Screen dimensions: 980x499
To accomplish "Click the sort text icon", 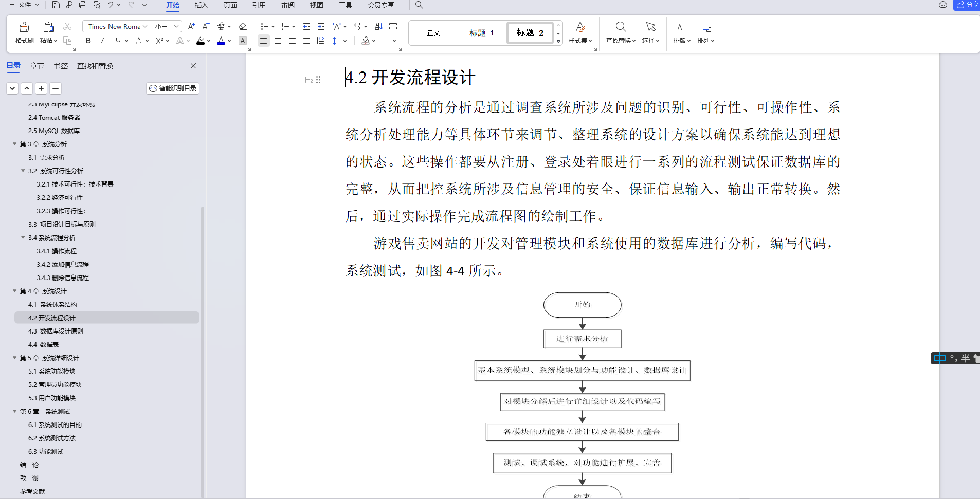I will click(379, 26).
